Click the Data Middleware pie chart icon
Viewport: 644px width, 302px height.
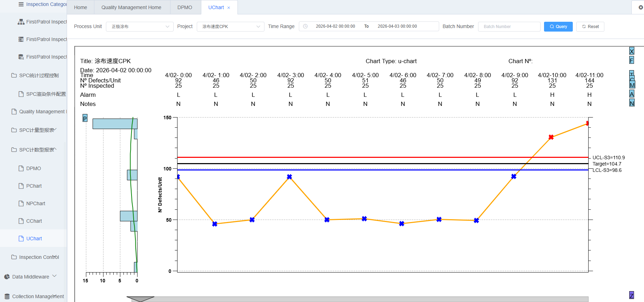pos(7,277)
